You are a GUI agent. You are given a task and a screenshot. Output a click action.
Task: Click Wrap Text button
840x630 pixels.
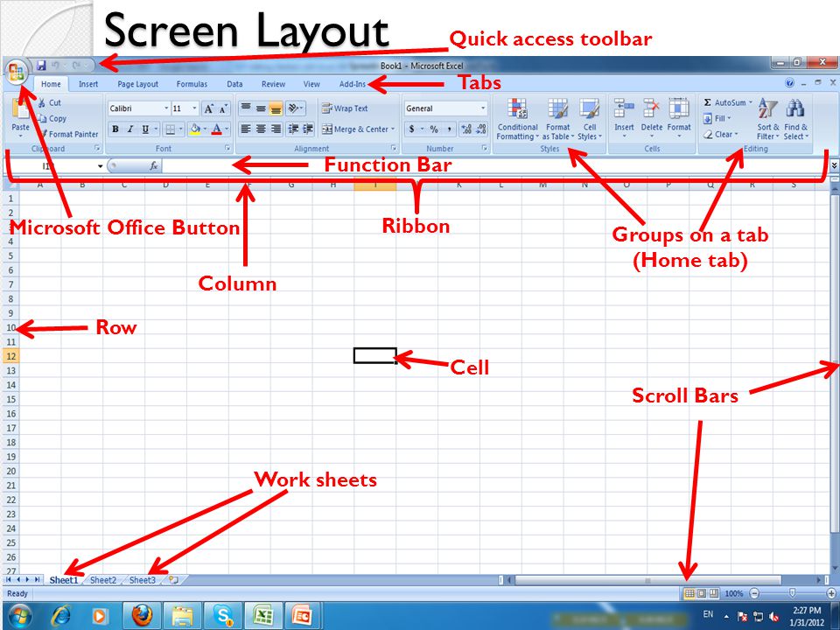[x=345, y=108]
